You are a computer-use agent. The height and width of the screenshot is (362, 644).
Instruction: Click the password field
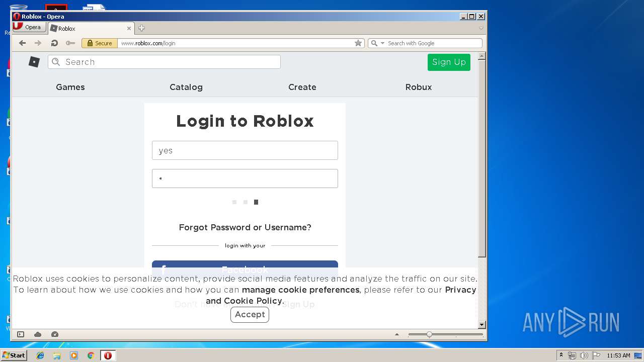tap(245, 178)
